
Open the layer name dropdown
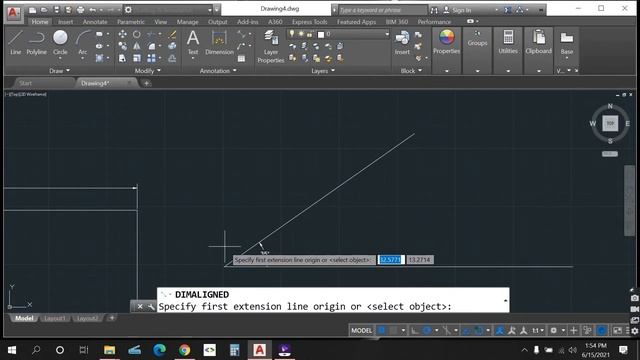pyautogui.click(x=387, y=34)
